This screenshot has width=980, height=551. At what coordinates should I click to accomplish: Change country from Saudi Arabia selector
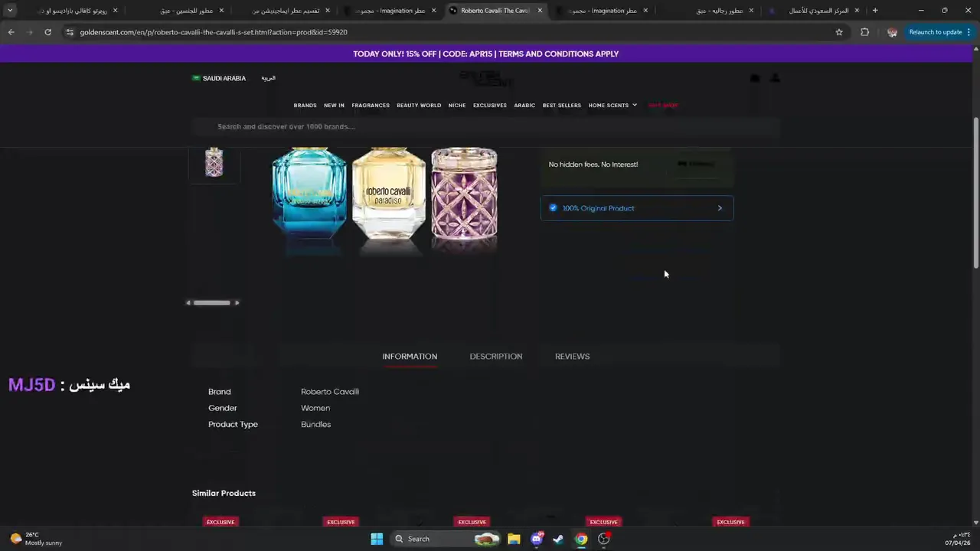tap(219, 78)
